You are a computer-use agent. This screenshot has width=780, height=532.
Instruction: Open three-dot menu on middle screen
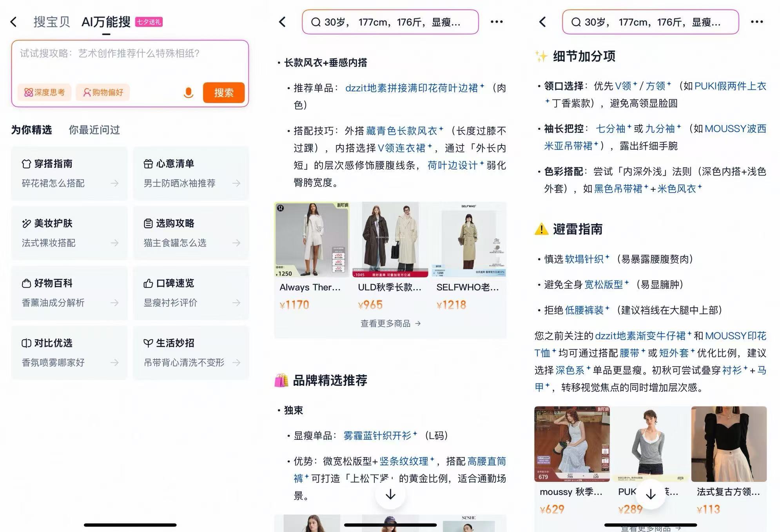coord(497,22)
